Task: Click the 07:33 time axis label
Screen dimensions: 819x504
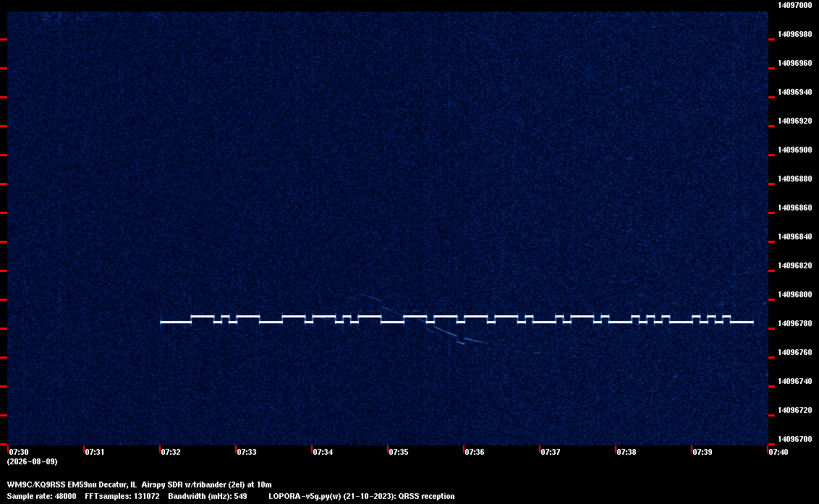Action: pyautogui.click(x=247, y=452)
